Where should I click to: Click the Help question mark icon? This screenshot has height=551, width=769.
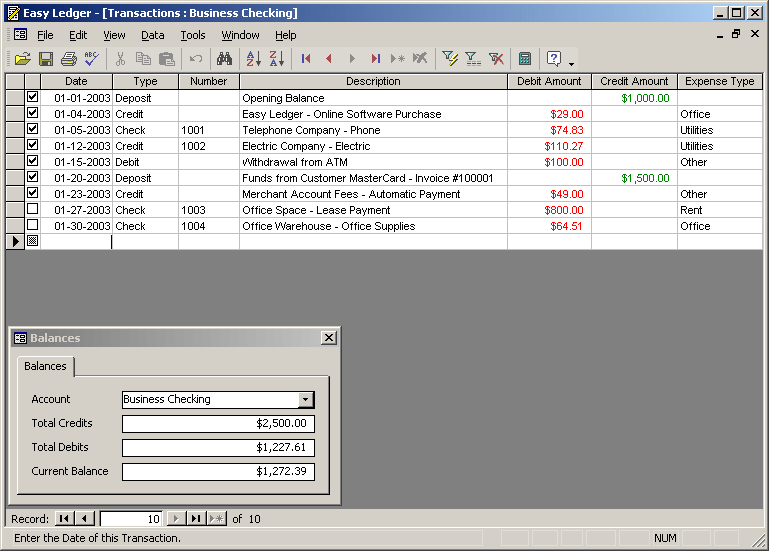[x=554, y=59]
